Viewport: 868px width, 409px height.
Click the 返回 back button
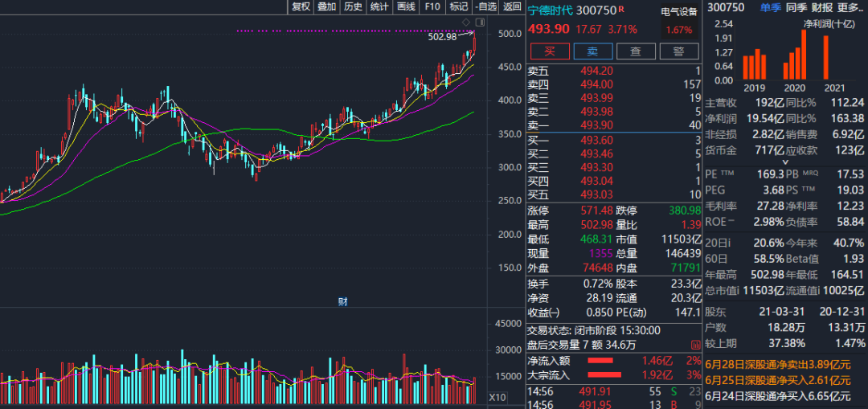tap(512, 7)
